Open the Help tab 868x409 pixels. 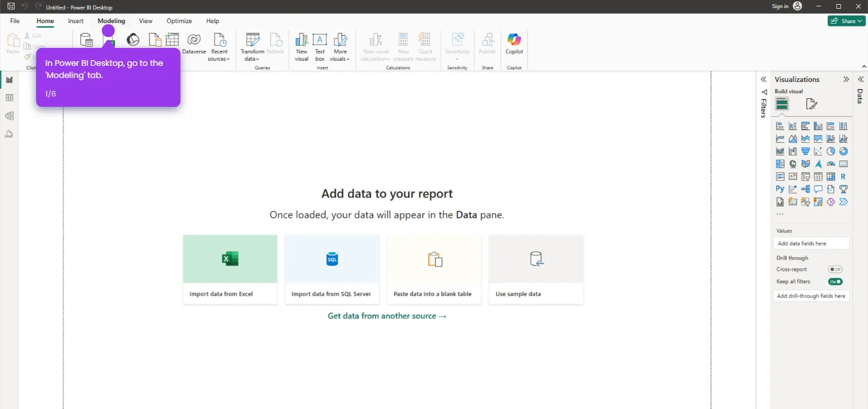213,21
